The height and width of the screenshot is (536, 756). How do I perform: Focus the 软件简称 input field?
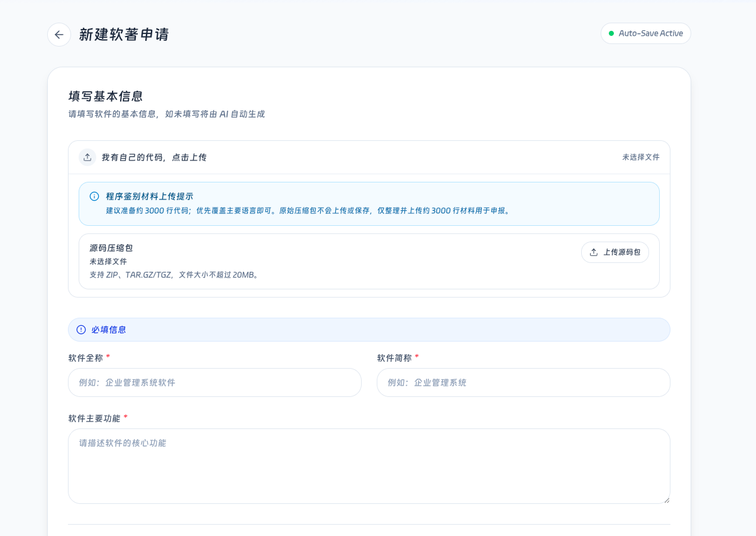click(523, 382)
